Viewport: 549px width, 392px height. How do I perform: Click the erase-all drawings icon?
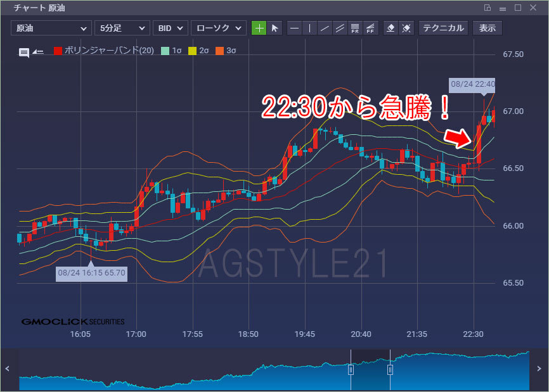[406, 28]
